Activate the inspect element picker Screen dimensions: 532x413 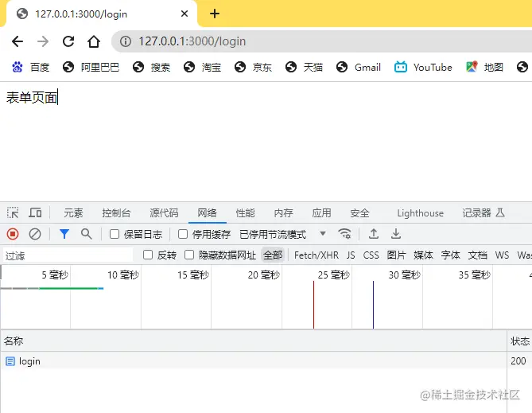(x=13, y=213)
